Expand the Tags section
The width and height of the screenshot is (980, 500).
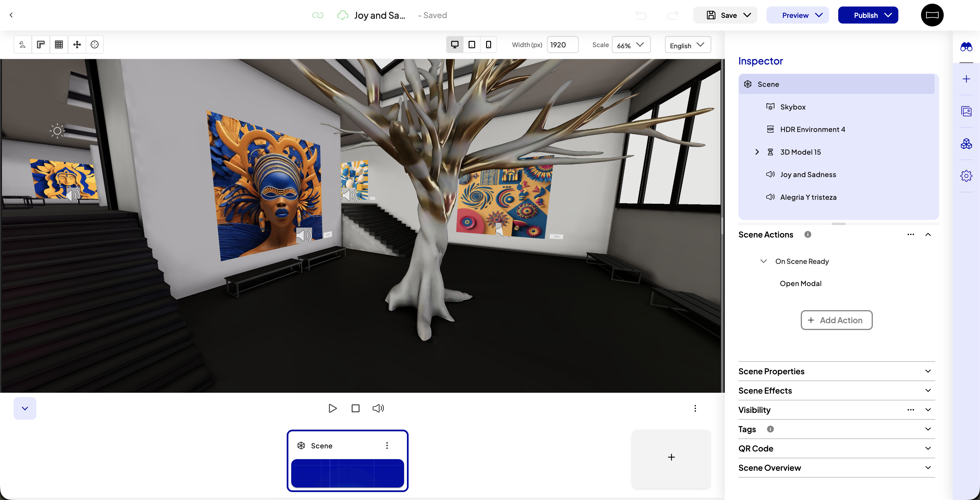[928, 429]
